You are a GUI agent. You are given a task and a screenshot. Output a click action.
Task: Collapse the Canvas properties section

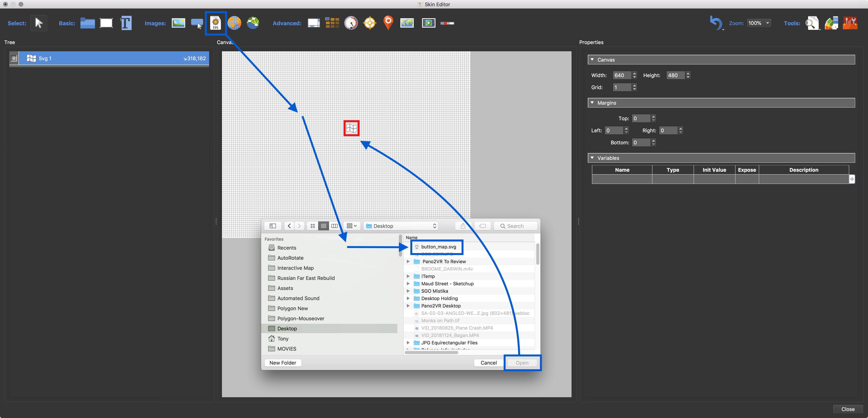[592, 60]
